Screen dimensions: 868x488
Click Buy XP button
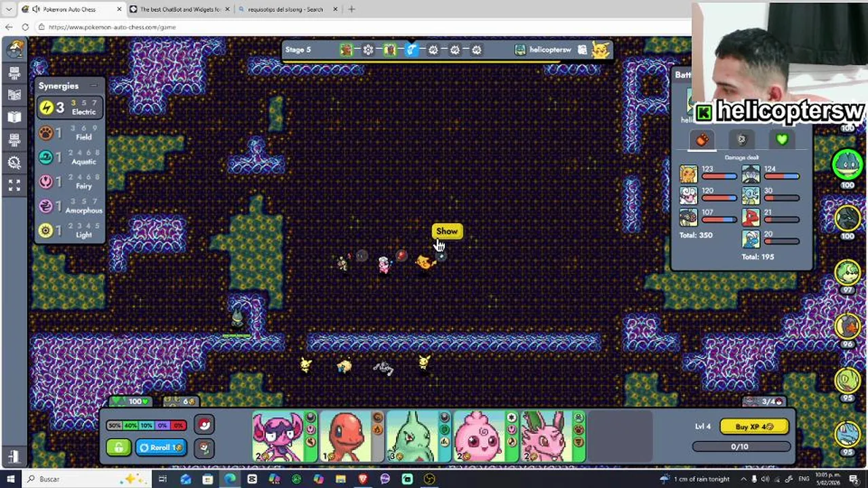(x=754, y=426)
